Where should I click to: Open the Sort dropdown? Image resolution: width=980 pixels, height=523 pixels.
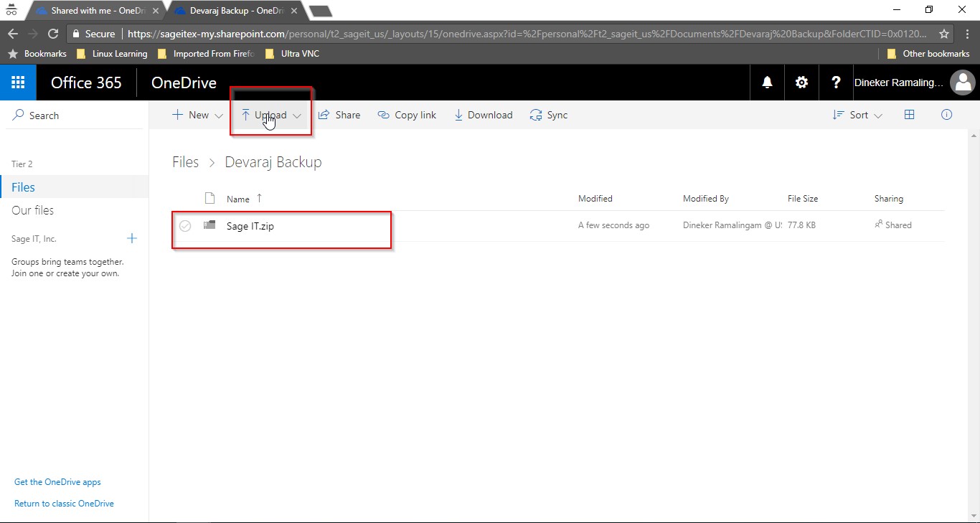tap(857, 115)
